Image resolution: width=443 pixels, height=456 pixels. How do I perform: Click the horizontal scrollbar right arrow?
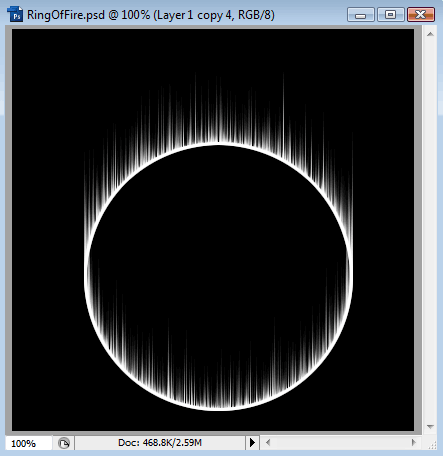coord(414,443)
